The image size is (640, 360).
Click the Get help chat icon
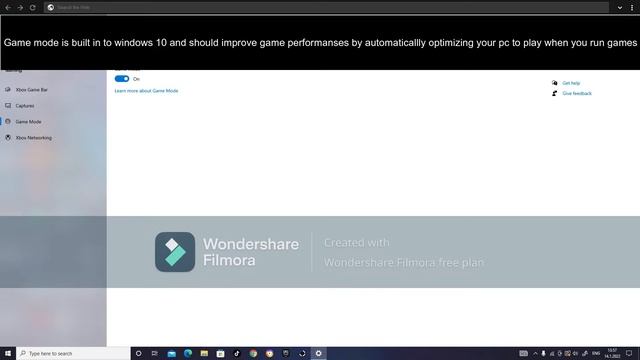click(554, 83)
